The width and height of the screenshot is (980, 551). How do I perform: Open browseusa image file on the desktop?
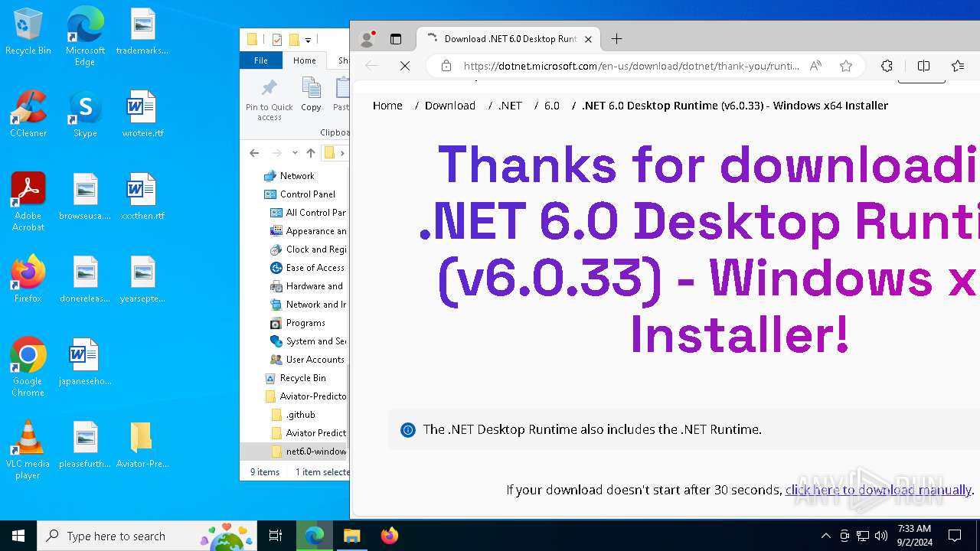(x=85, y=197)
